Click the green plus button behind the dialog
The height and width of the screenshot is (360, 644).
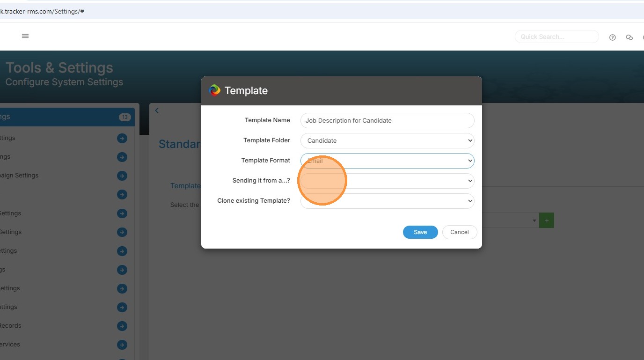(547, 220)
